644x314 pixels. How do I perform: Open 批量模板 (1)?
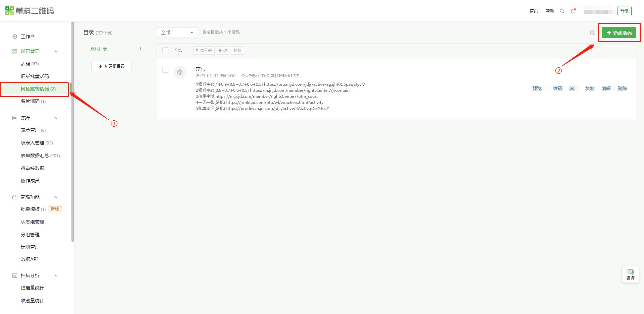coord(33,209)
